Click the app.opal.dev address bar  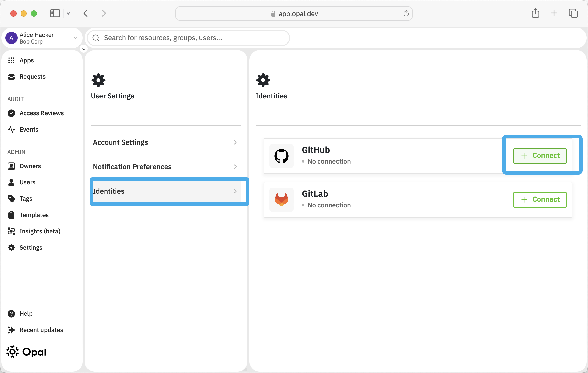[294, 13]
